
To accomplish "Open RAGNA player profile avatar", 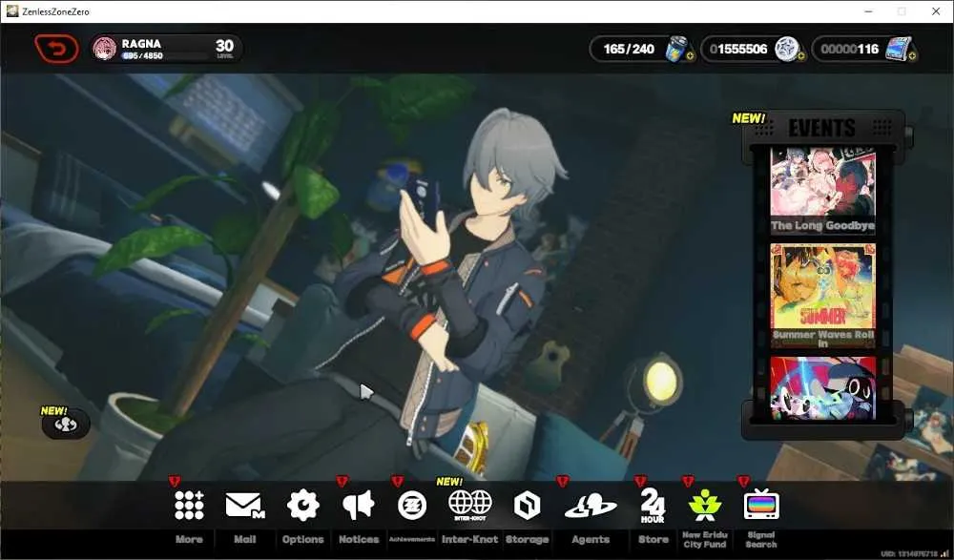I will coord(104,49).
